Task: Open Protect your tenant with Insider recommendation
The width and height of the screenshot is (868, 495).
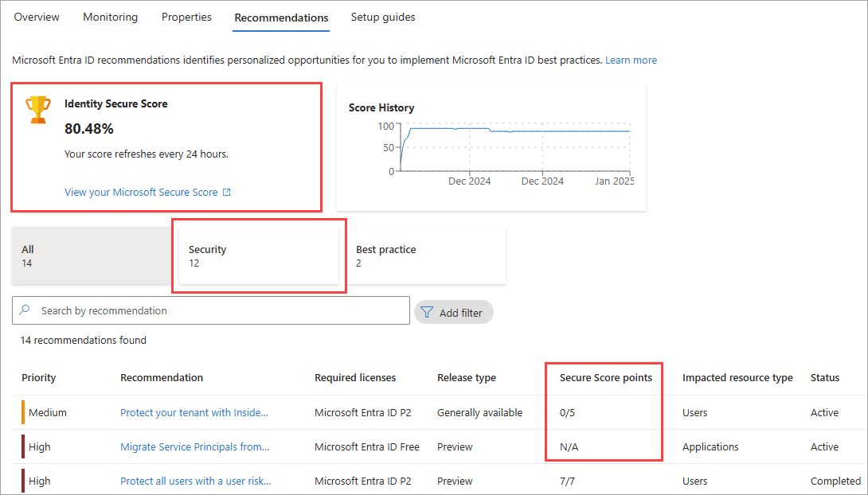Action: (x=194, y=412)
